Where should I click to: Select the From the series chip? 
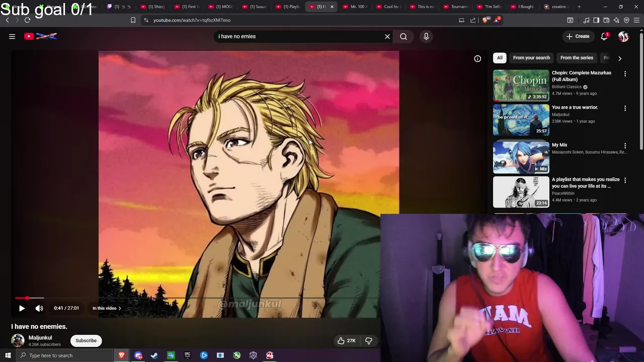[x=577, y=58]
